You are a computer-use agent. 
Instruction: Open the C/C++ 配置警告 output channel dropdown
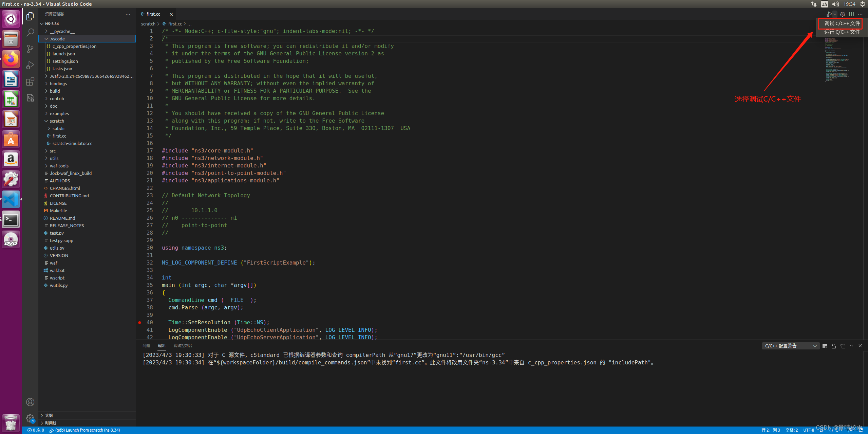coord(790,346)
